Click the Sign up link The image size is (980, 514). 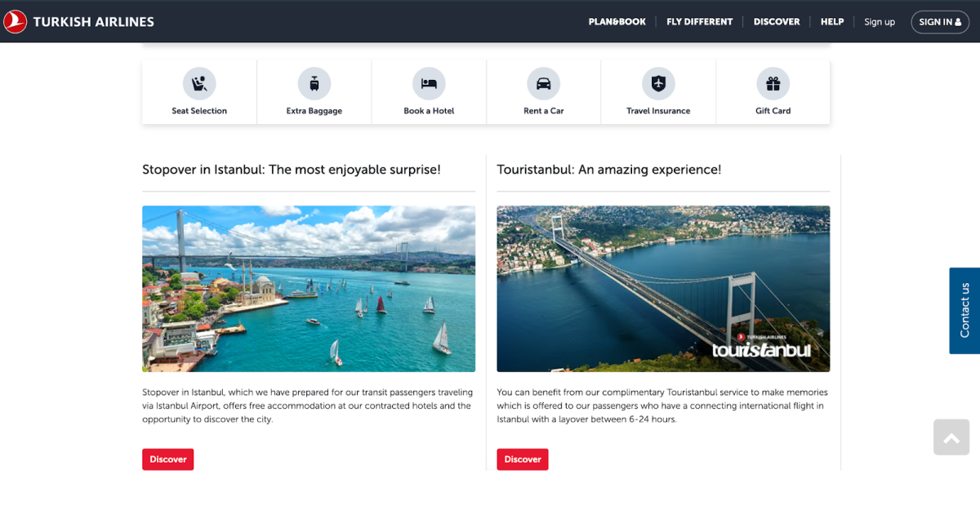pyautogui.click(x=880, y=22)
